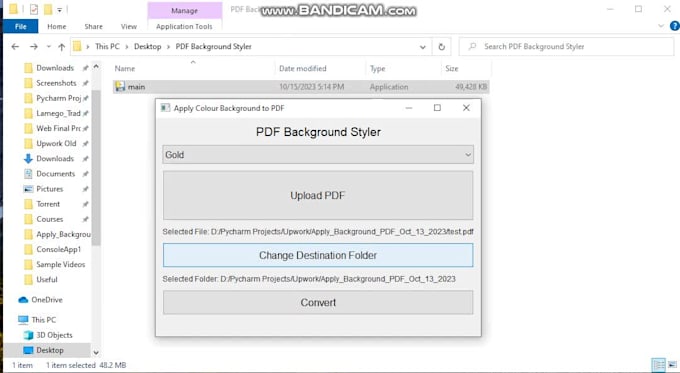Open the Application Tools tab

tap(184, 26)
